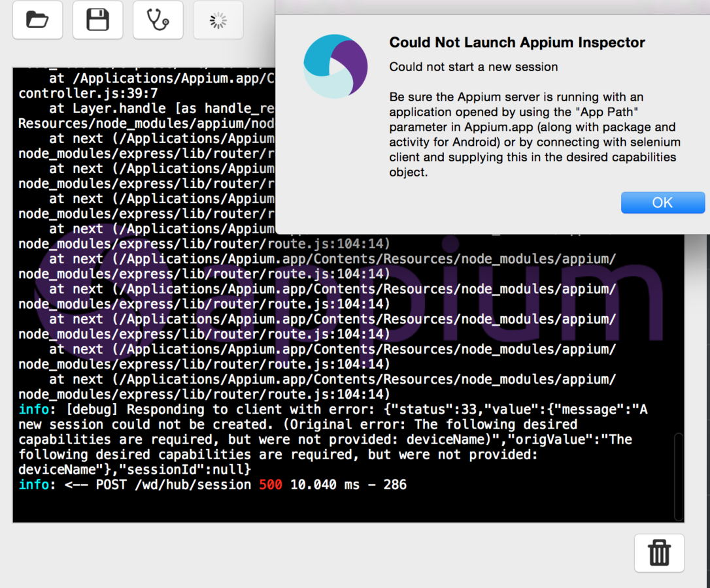The width and height of the screenshot is (710, 588).
Task: Save configuration with the floppy disk icon
Action: tap(98, 20)
